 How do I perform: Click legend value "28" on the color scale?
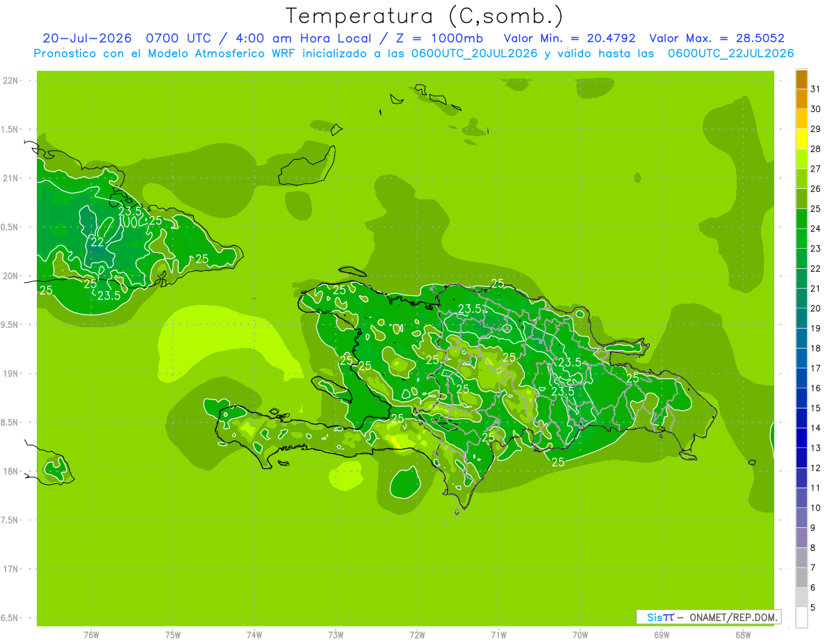(815, 149)
